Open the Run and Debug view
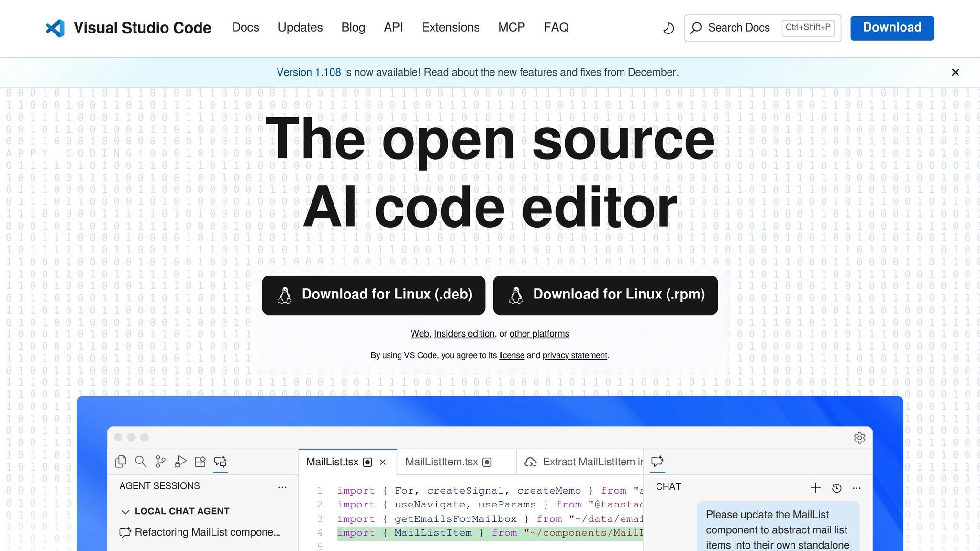The height and width of the screenshot is (551, 980). (180, 462)
